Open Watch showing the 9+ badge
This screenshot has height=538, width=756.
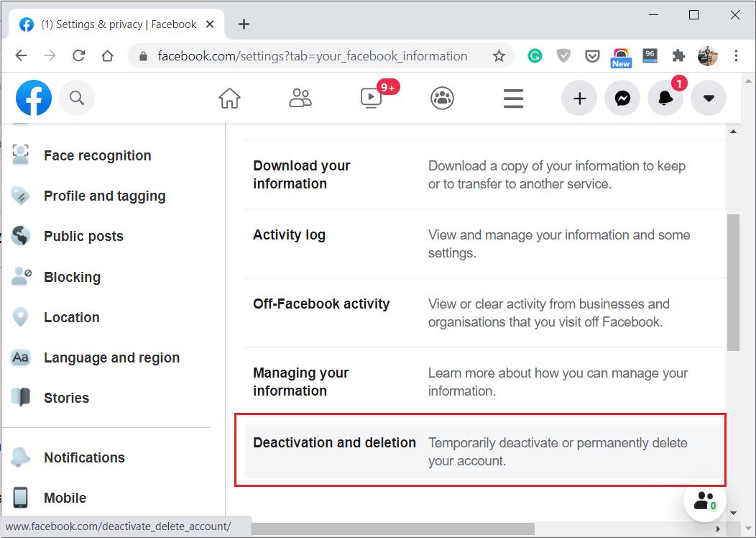371,98
